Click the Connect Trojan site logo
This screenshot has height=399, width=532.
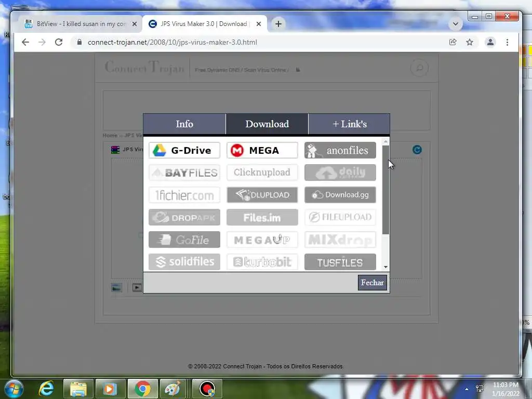point(144,67)
